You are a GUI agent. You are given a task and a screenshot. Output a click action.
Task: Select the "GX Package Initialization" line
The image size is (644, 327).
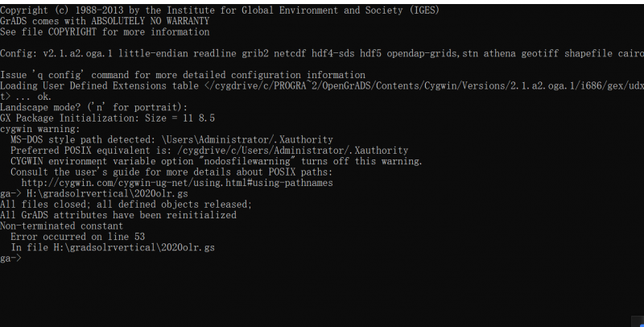pos(107,118)
